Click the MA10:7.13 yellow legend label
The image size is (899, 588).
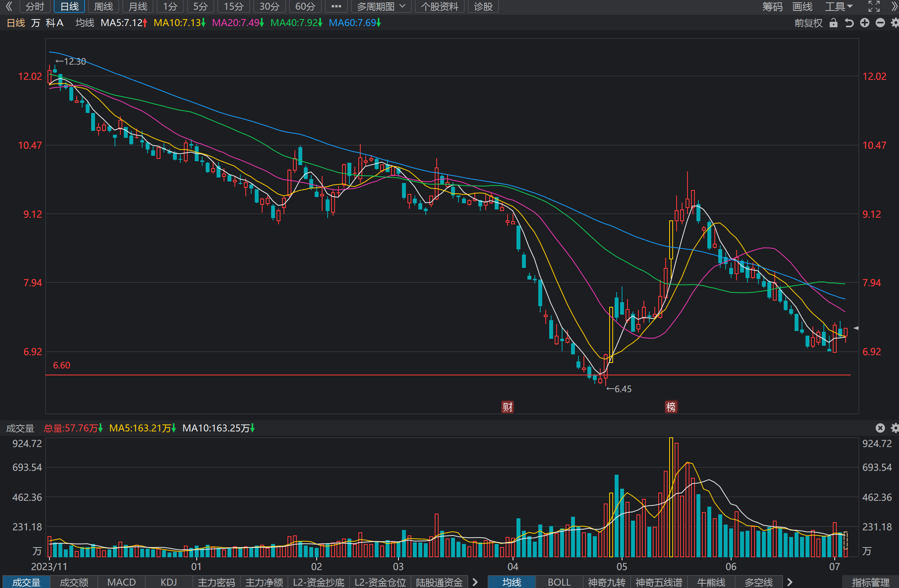click(x=179, y=23)
